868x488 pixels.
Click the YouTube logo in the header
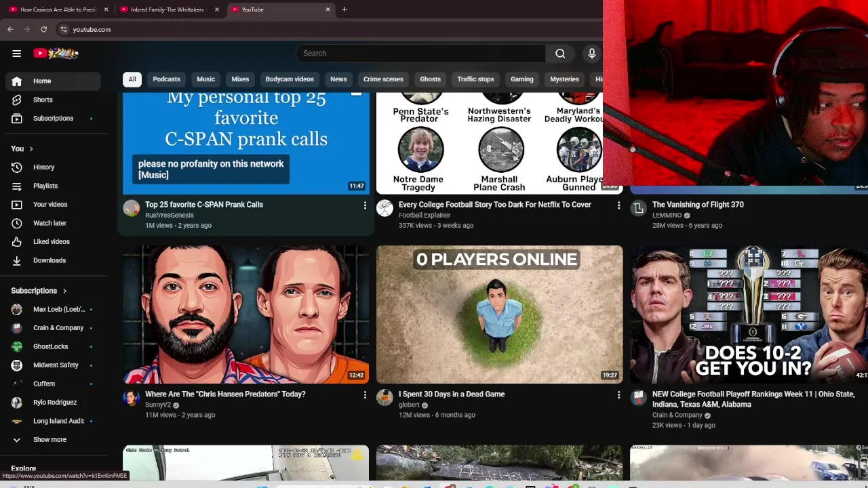(x=56, y=54)
